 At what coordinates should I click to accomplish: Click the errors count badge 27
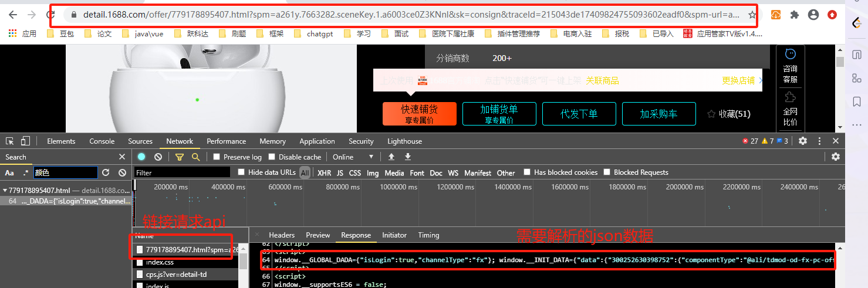[x=750, y=141]
